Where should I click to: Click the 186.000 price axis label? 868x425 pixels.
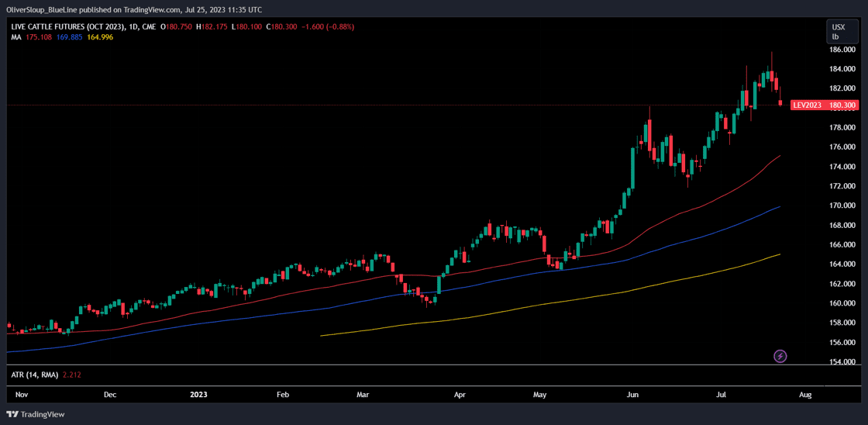click(842, 50)
